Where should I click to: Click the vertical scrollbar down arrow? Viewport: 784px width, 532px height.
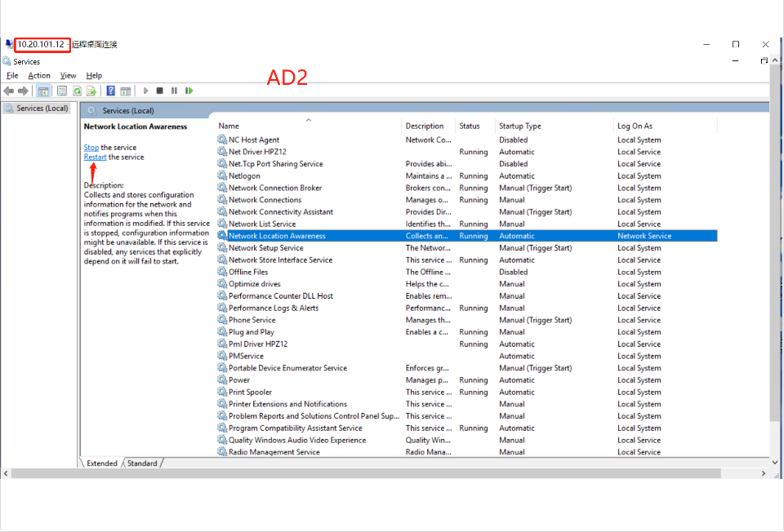point(775,463)
